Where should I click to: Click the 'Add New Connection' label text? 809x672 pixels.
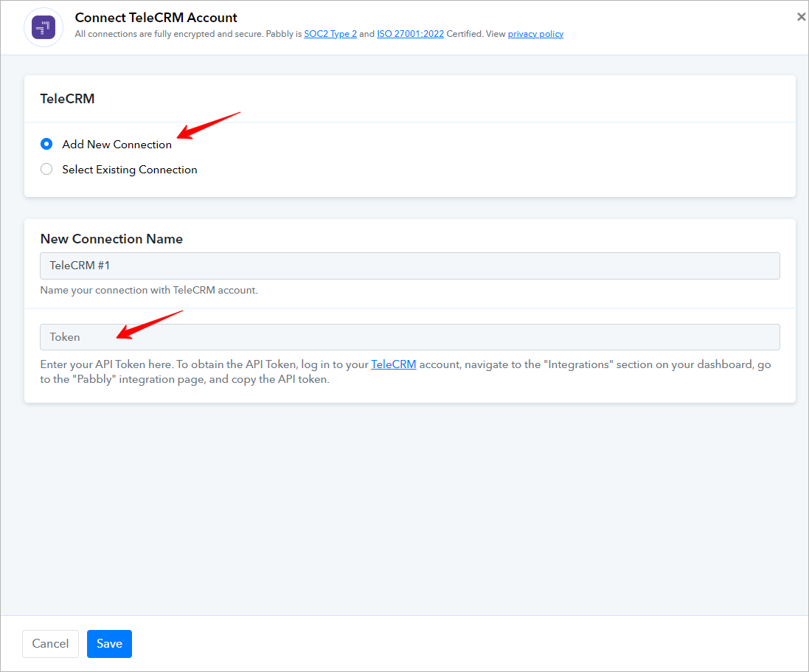tap(117, 145)
